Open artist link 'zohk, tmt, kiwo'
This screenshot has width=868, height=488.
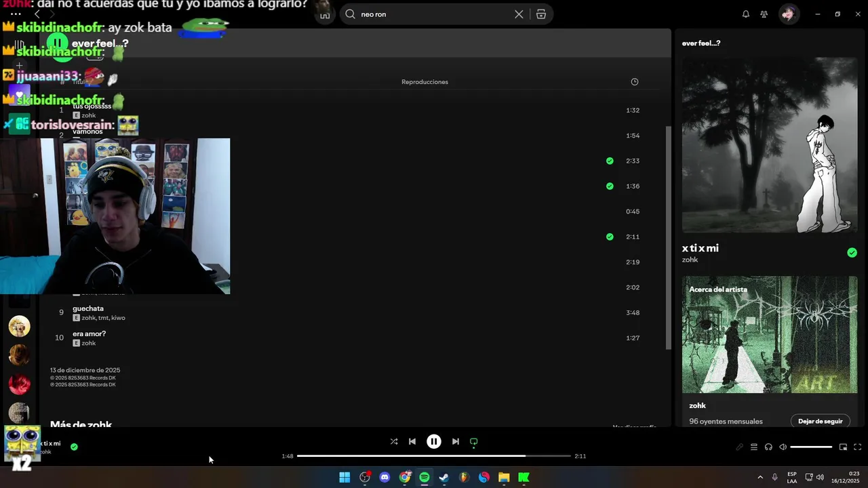[x=103, y=318]
